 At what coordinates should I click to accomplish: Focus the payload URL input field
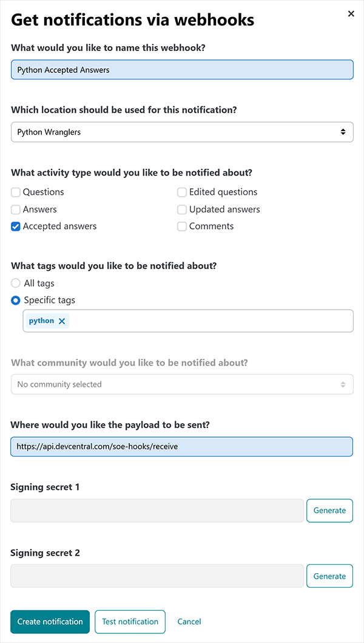pyautogui.click(x=182, y=446)
